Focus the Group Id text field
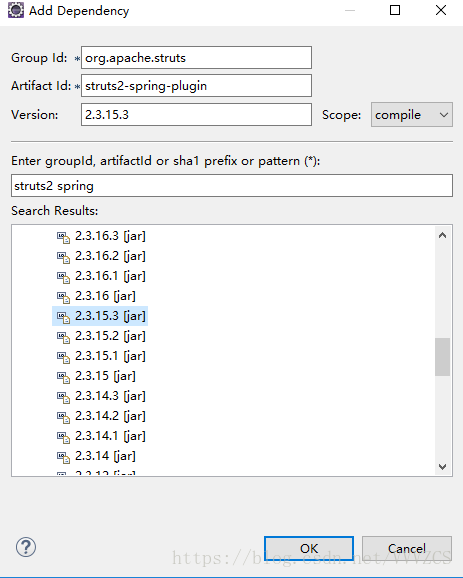This screenshot has height=578, width=463. tap(196, 58)
